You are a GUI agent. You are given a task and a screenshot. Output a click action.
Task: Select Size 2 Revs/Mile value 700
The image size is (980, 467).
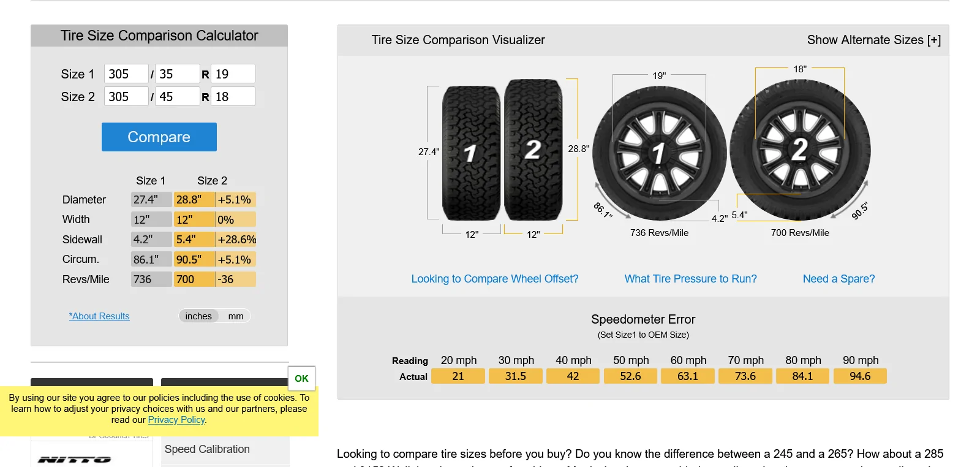(x=194, y=279)
